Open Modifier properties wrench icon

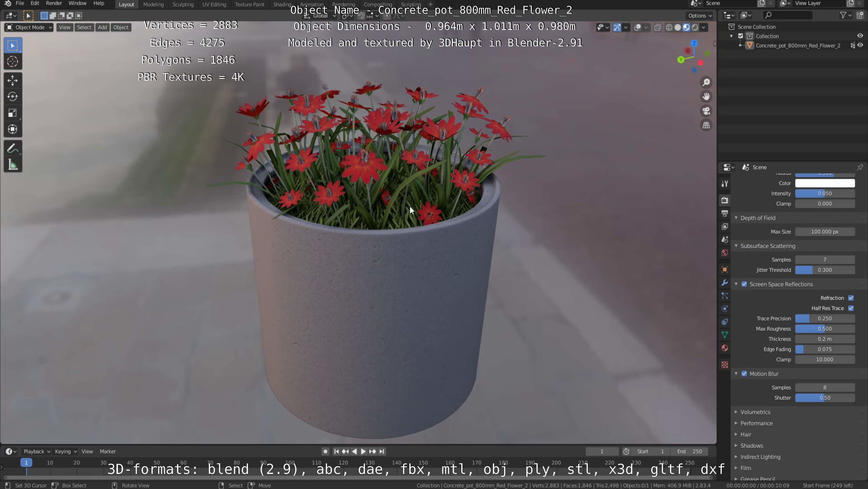[725, 283]
